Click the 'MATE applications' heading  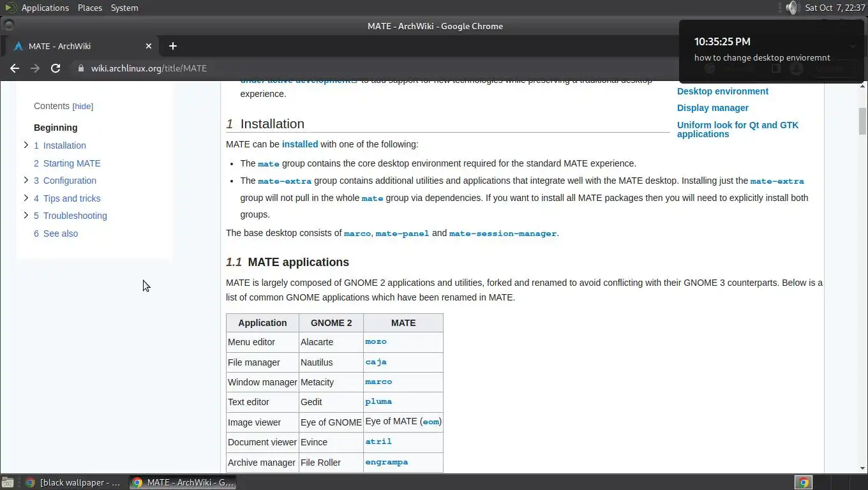coord(298,262)
